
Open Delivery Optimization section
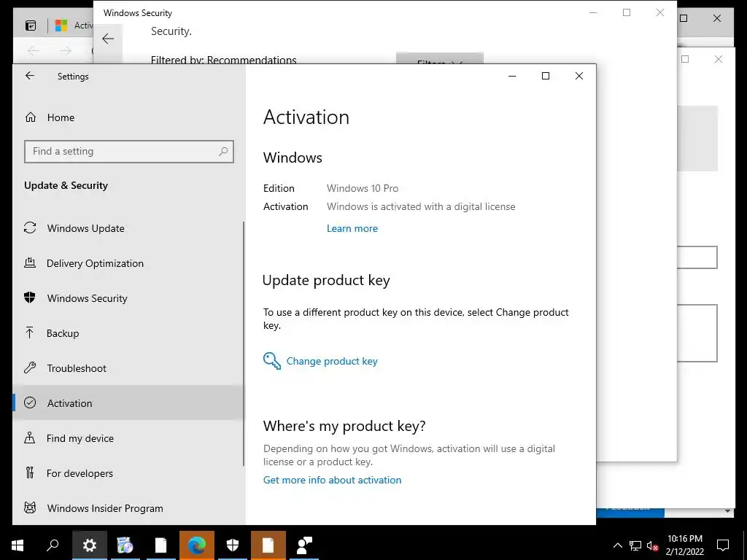(95, 263)
